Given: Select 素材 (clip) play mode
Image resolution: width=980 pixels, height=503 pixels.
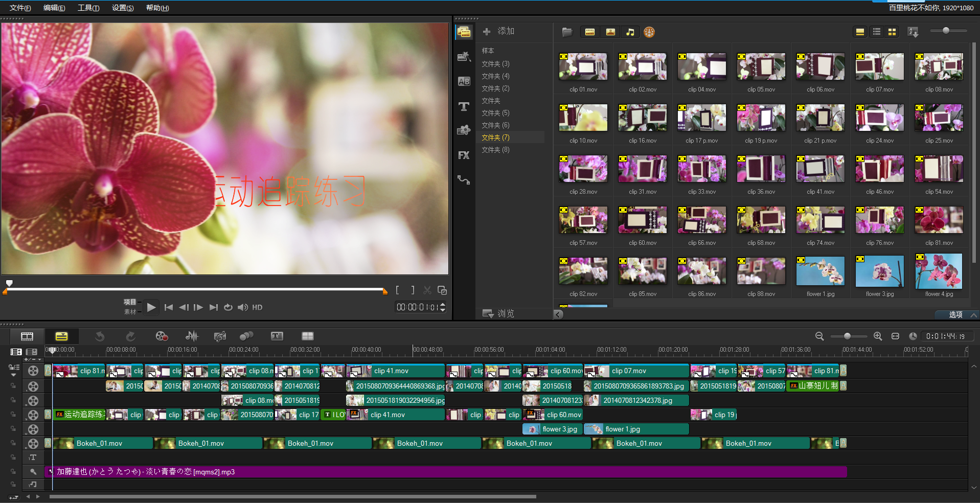Looking at the screenshot, I should pos(130,311).
